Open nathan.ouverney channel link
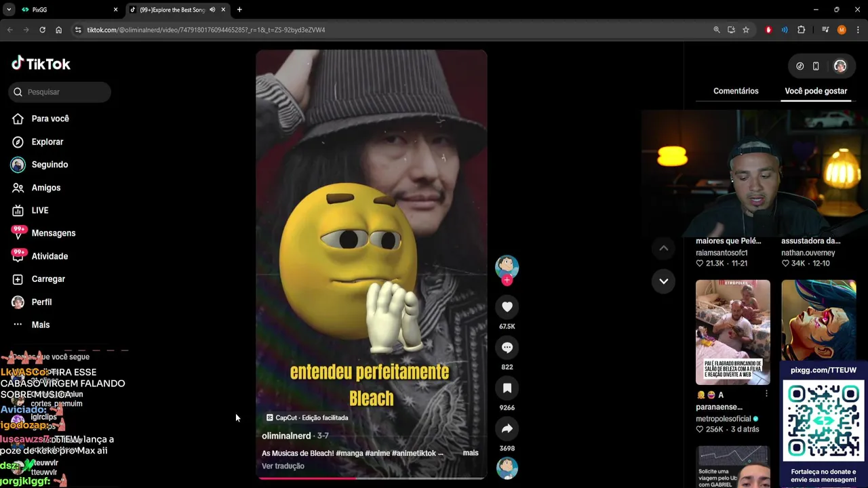Image resolution: width=868 pixels, height=488 pixels. 808,253
